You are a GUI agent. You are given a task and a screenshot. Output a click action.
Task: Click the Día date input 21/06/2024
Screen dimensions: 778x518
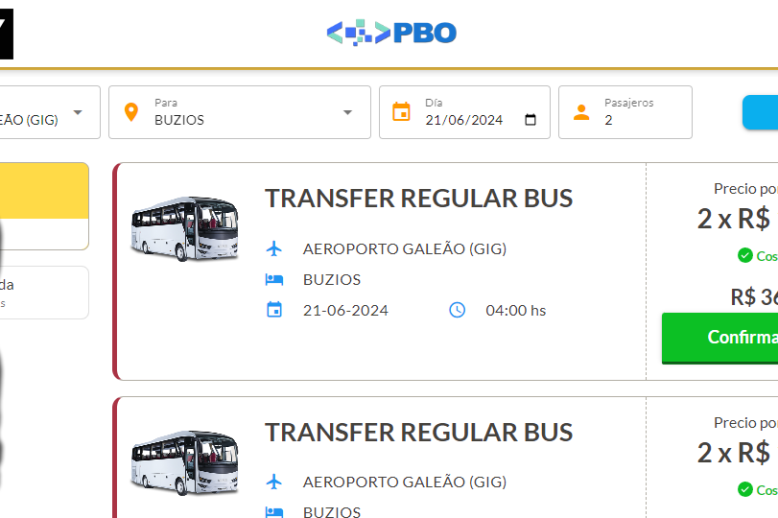[464, 120]
